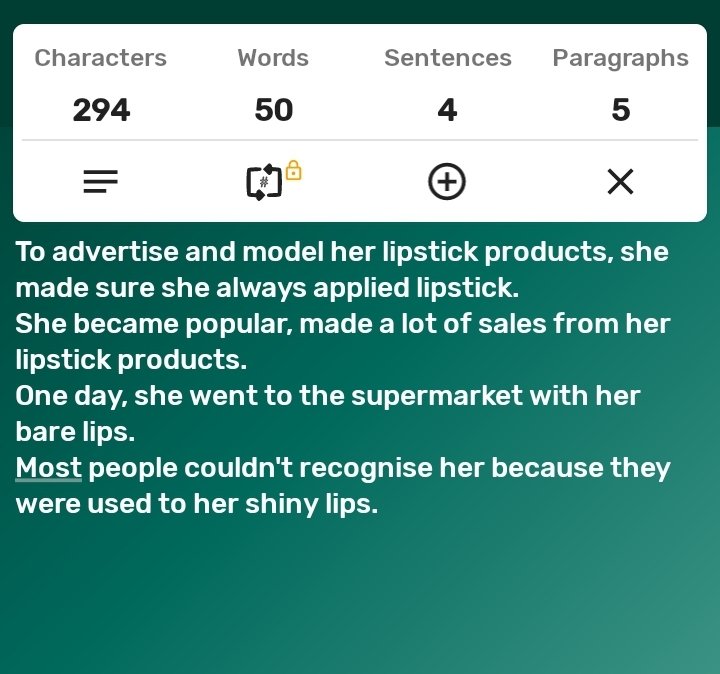Open the text lines menu icon
Image resolution: width=720 pixels, height=674 pixels.
coord(101,181)
